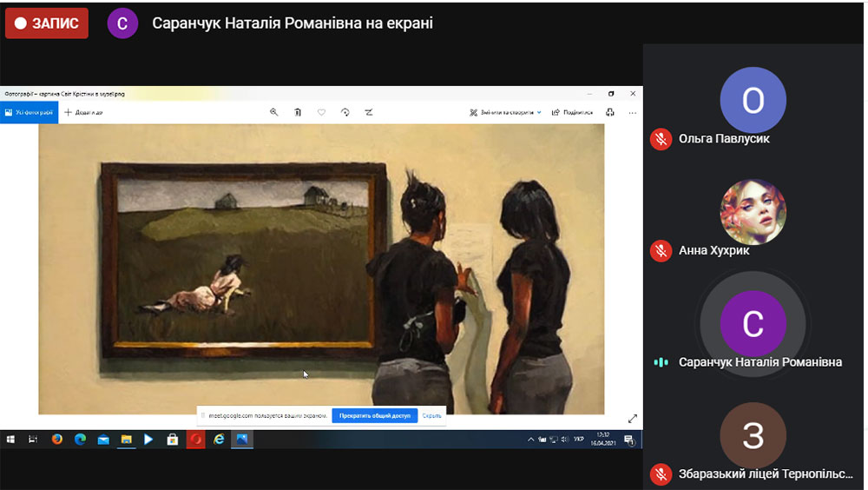This screenshot has height=490, width=868.
Task: Open the Mail app from taskbar
Action: click(103, 440)
